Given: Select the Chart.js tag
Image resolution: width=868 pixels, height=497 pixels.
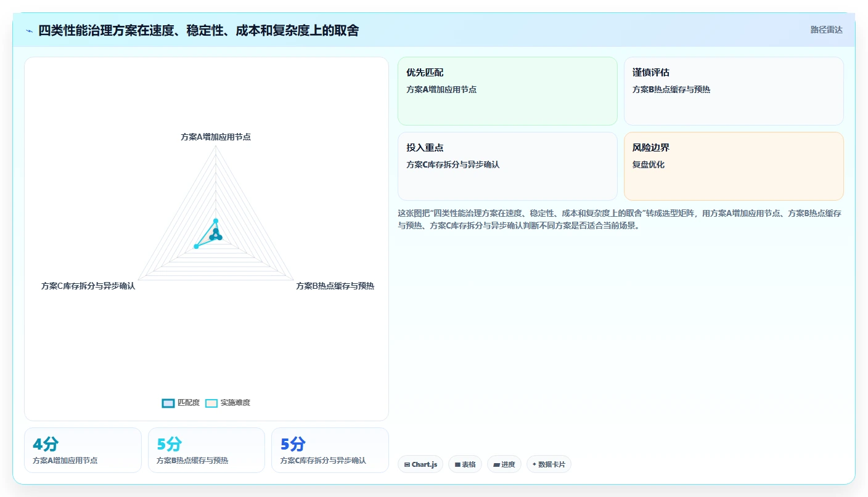Looking at the screenshot, I should 420,464.
